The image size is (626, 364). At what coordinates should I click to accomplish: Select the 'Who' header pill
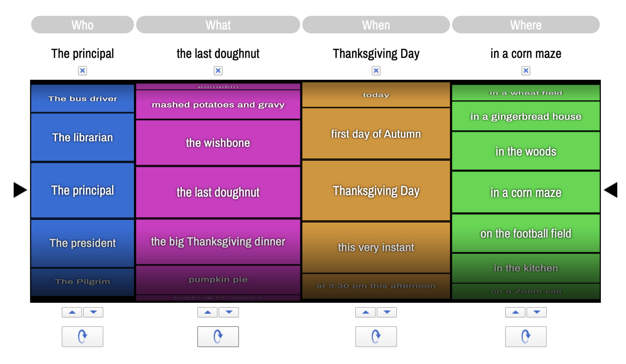point(82,24)
